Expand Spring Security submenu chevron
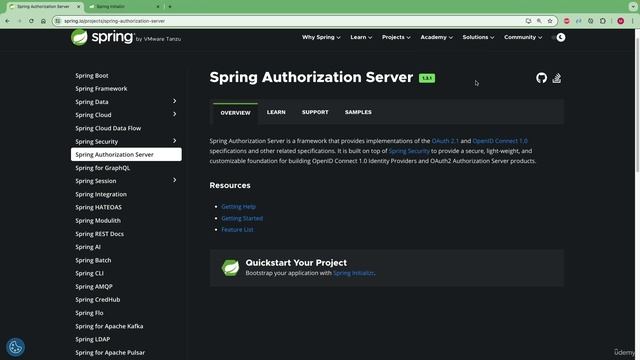Viewport: 640px width, 360px height. pos(174,141)
